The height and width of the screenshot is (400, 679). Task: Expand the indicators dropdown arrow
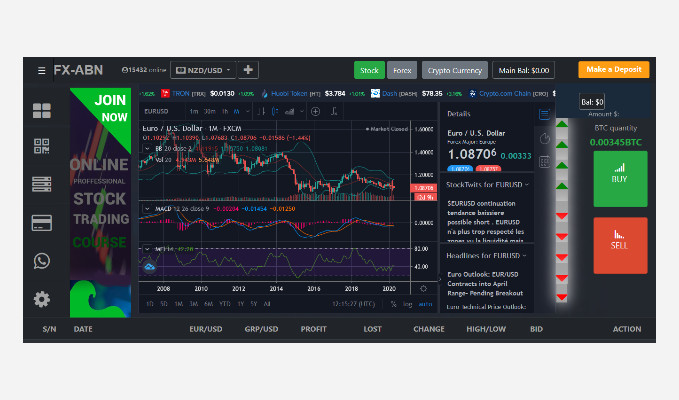[x=302, y=112]
